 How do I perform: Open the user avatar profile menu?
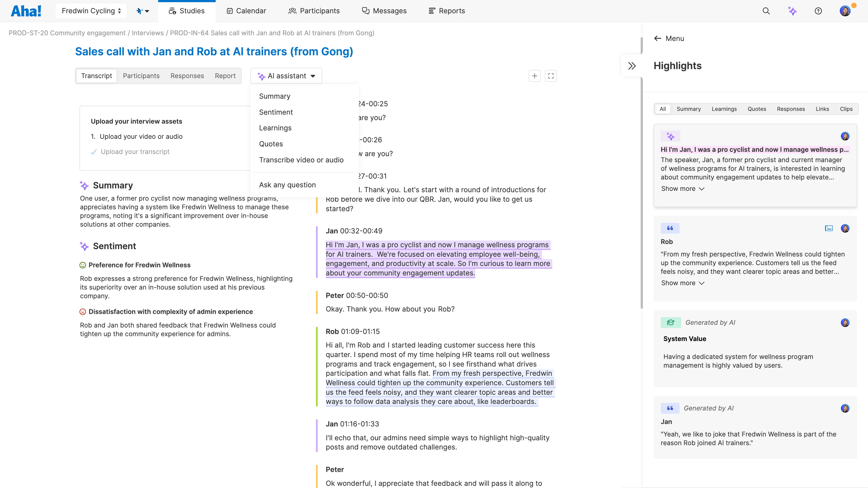point(845,11)
